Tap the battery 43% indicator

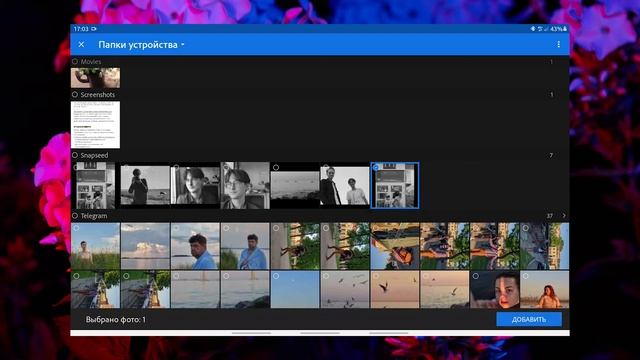pos(558,29)
